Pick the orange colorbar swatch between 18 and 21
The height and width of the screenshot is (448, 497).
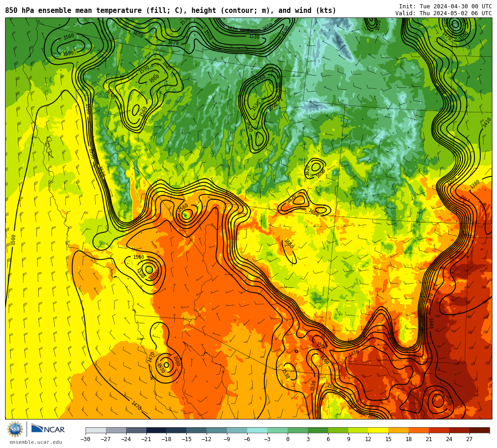(x=419, y=430)
